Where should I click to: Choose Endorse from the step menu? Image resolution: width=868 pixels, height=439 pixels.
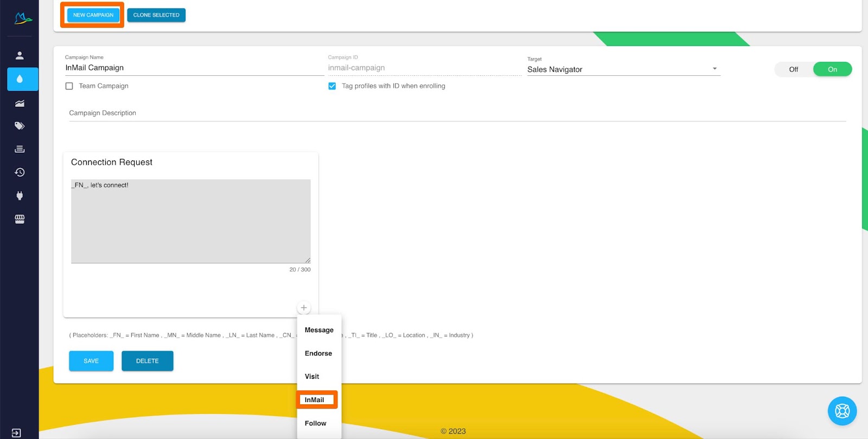[x=319, y=353]
